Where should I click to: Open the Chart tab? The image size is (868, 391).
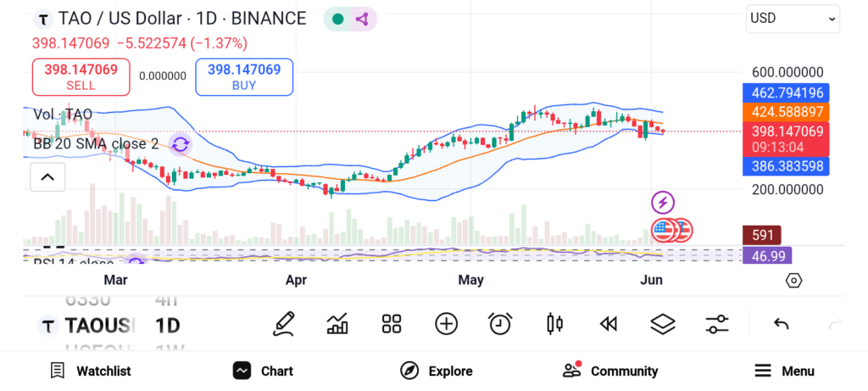point(263,371)
